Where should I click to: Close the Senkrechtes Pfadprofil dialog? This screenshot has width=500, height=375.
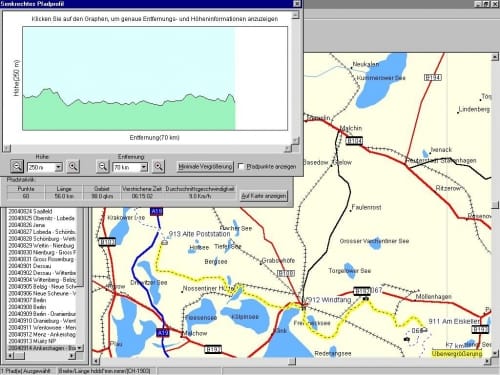297,4
